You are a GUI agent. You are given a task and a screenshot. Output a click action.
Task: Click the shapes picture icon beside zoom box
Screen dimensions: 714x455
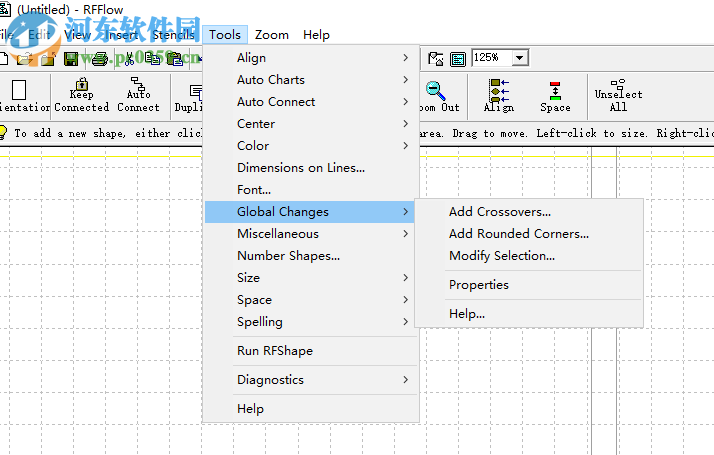[x=436, y=59]
